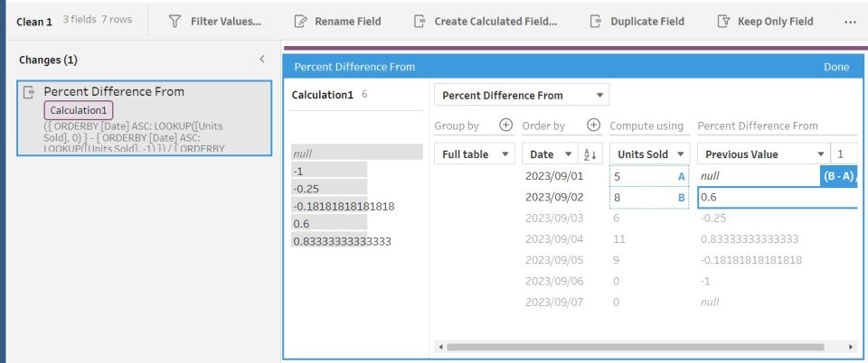Click the 2023/09/07 date row
Image resolution: width=868 pixels, height=363 pixels.
(554, 302)
